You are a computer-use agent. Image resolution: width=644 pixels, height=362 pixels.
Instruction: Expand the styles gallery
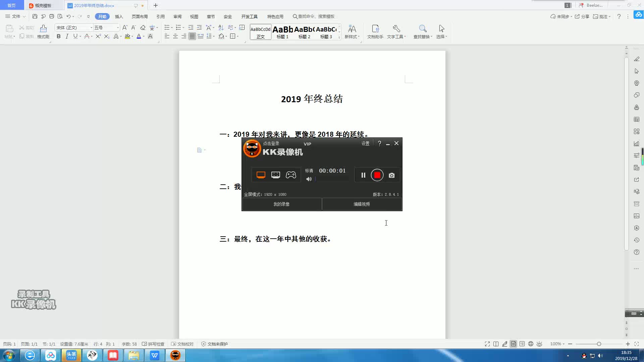[339, 38]
